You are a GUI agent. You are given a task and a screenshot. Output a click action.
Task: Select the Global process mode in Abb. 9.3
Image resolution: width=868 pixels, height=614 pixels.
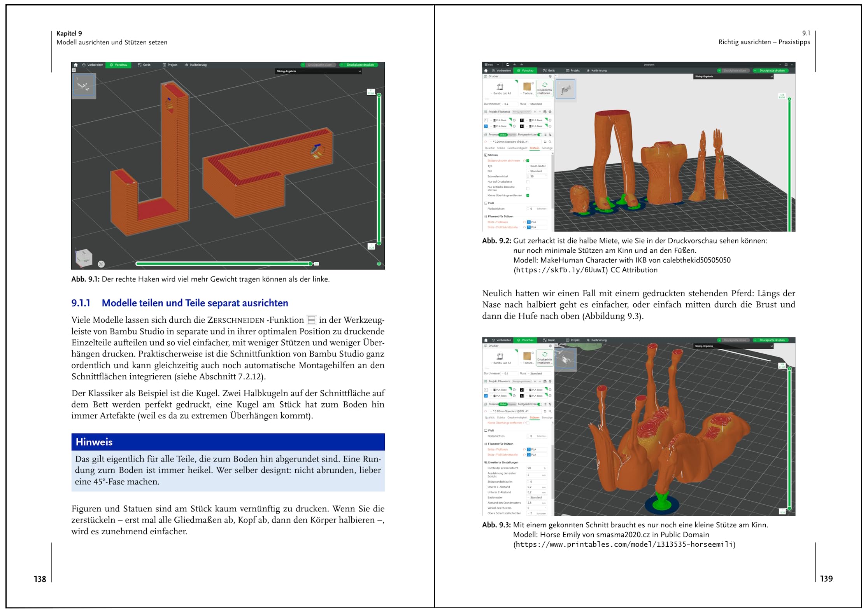[x=503, y=404]
